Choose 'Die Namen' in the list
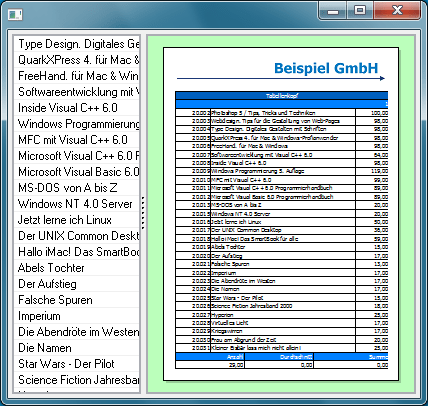The width and height of the screenshot is (428, 406). [77, 348]
